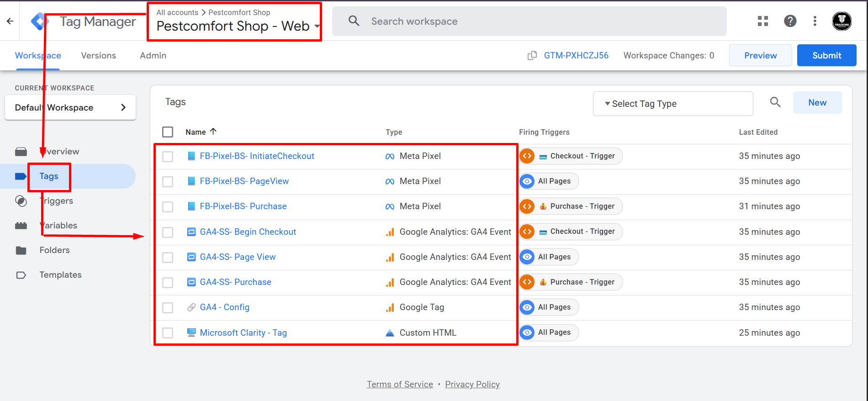
Task: Click the Templates label icon in sidebar
Action: 21,275
